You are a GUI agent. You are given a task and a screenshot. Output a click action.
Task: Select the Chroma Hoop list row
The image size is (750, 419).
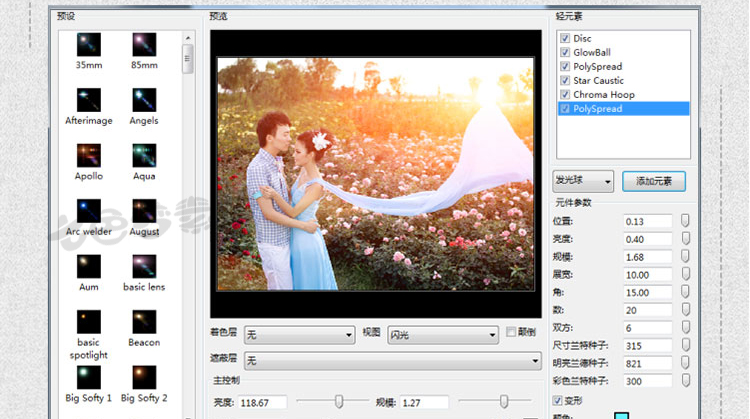coord(623,94)
